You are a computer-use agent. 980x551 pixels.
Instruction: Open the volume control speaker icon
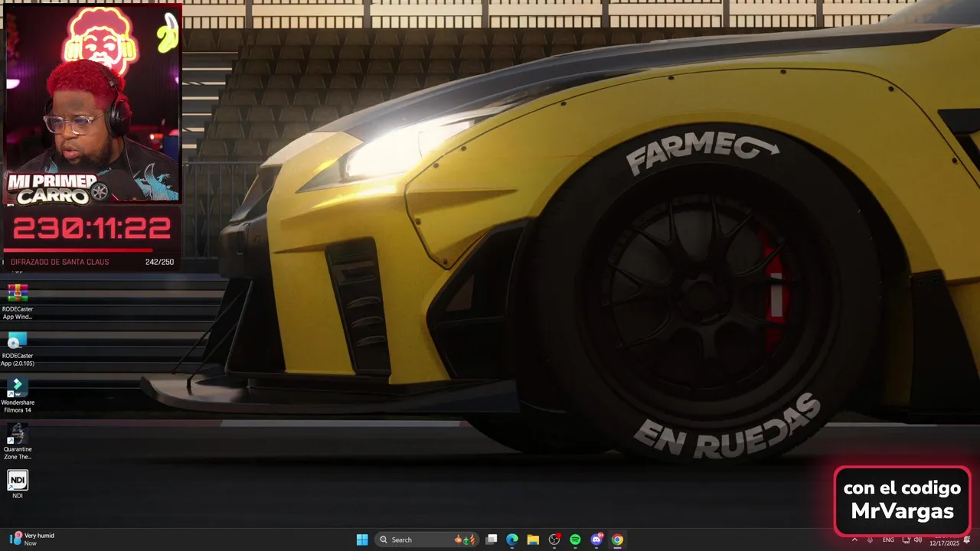point(917,540)
